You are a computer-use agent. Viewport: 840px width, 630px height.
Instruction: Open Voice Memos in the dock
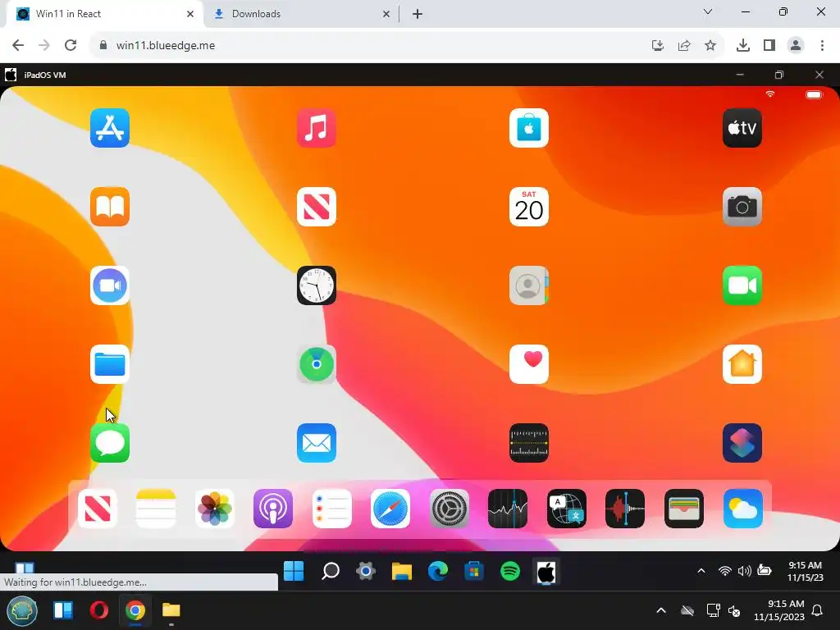[625, 509]
